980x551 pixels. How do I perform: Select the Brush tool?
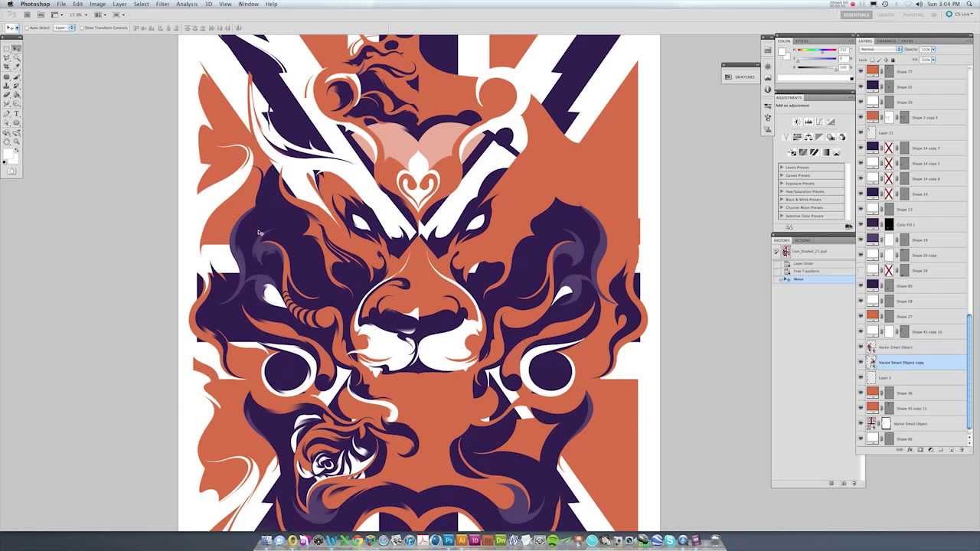(x=16, y=77)
